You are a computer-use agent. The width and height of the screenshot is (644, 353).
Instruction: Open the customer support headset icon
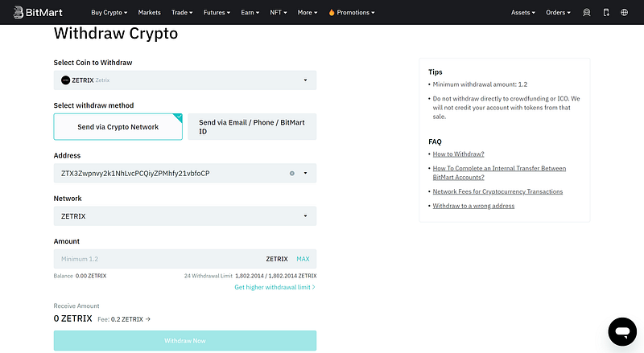pos(587,13)
